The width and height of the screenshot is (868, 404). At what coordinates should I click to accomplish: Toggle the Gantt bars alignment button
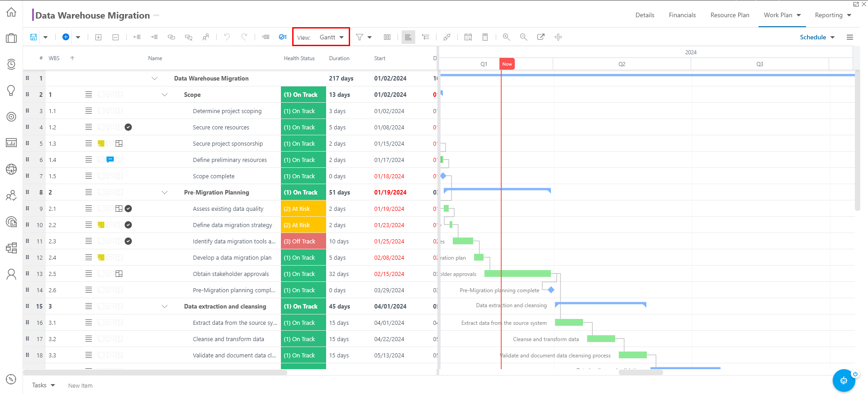click(408, 37)
